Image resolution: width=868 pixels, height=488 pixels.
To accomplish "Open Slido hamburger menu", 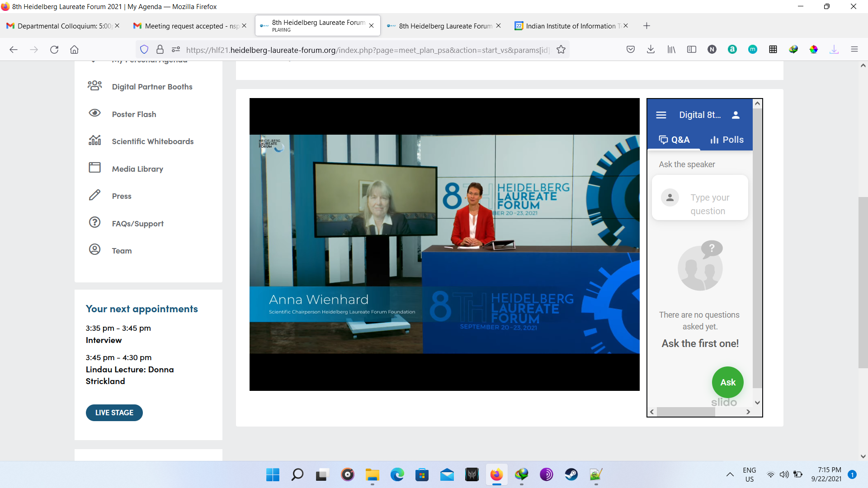I will [x=661, y=115].
